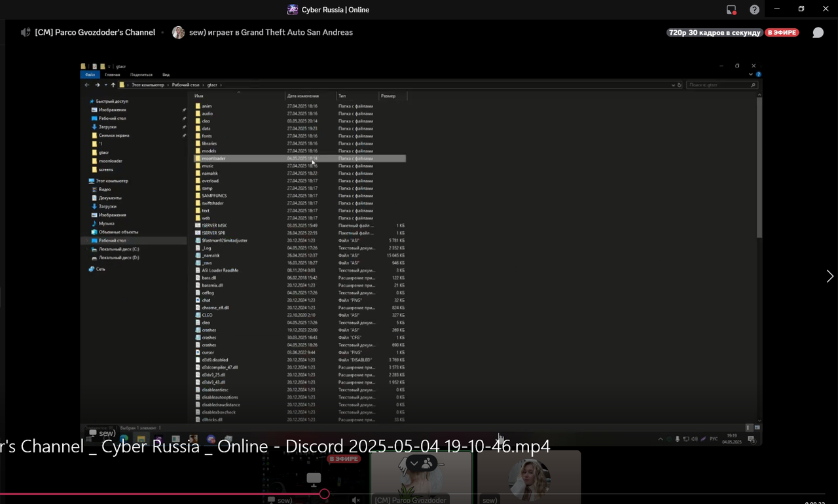The image size is (838, 504).
Task: Open Сеть in the navigation pane
Action: [x=101, y=269]
